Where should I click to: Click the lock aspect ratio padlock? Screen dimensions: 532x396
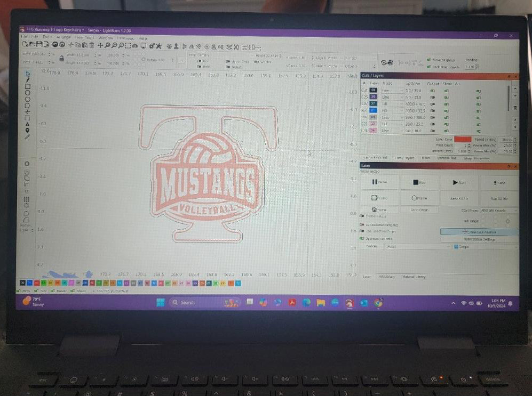[61, 58]
